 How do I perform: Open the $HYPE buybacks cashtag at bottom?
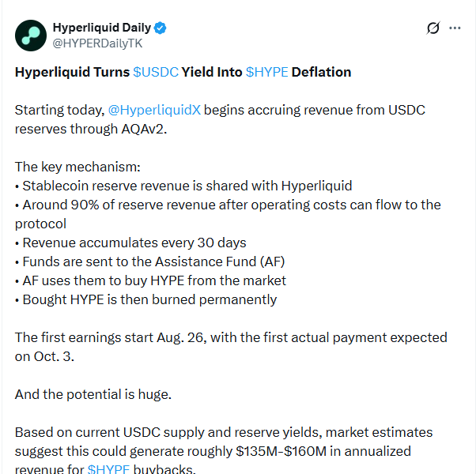click(x=108, y=468)
